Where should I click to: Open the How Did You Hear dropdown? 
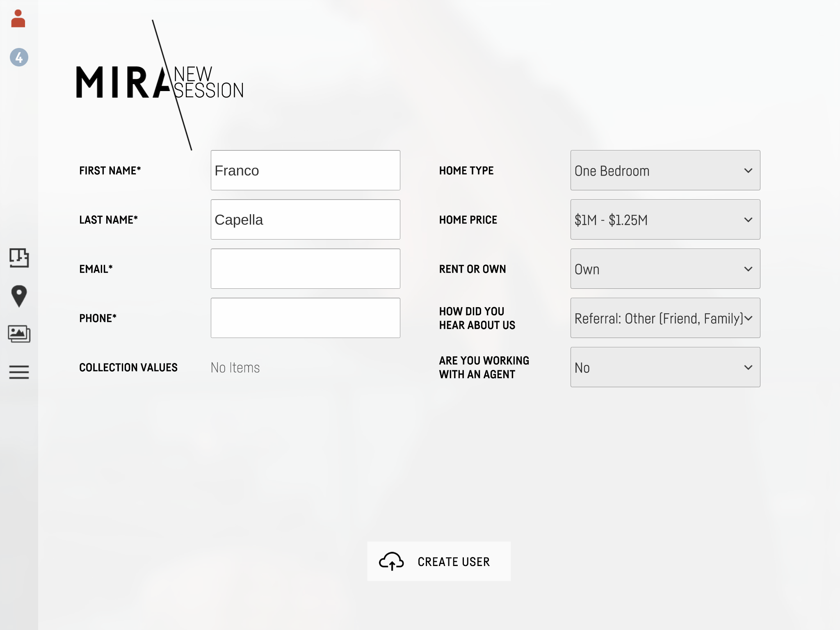click(665, 318)
